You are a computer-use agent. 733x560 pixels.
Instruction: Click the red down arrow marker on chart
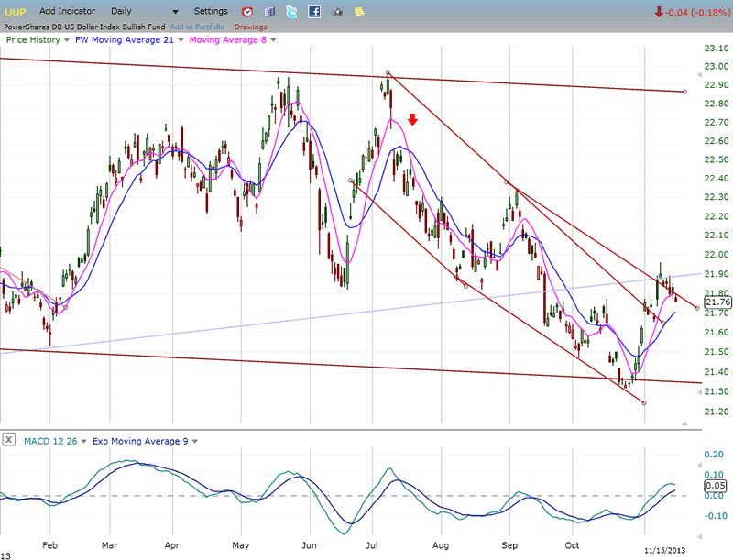(413, 119)
